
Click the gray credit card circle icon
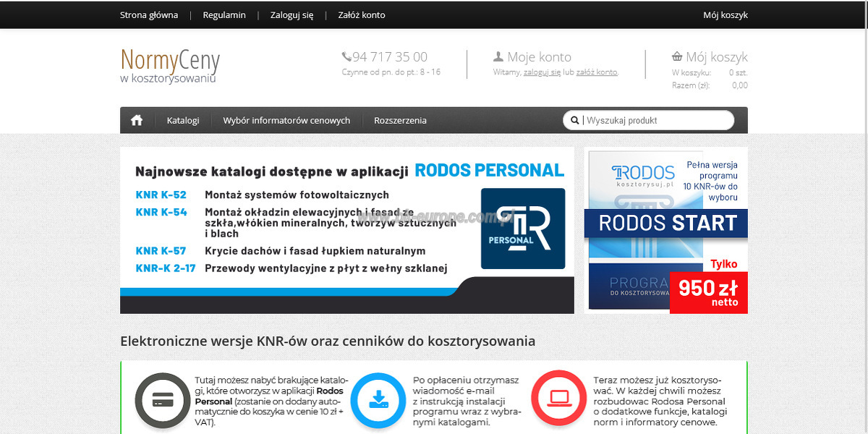pyautogui.click(x=163, y=400)
